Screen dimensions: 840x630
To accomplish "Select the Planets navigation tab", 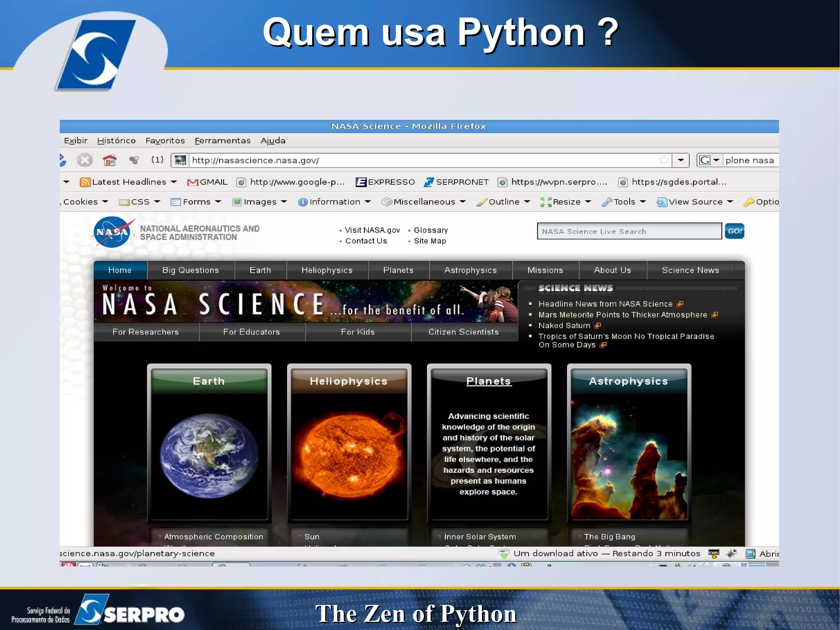I will pos(399,270).
